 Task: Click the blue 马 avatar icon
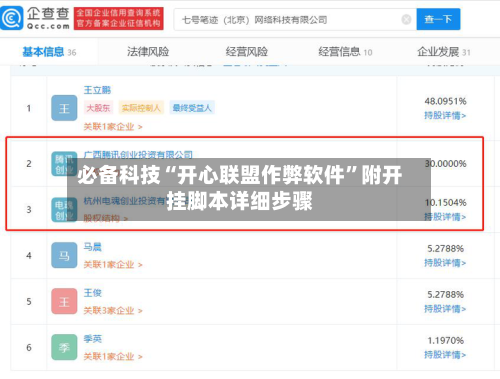(64, 255)
